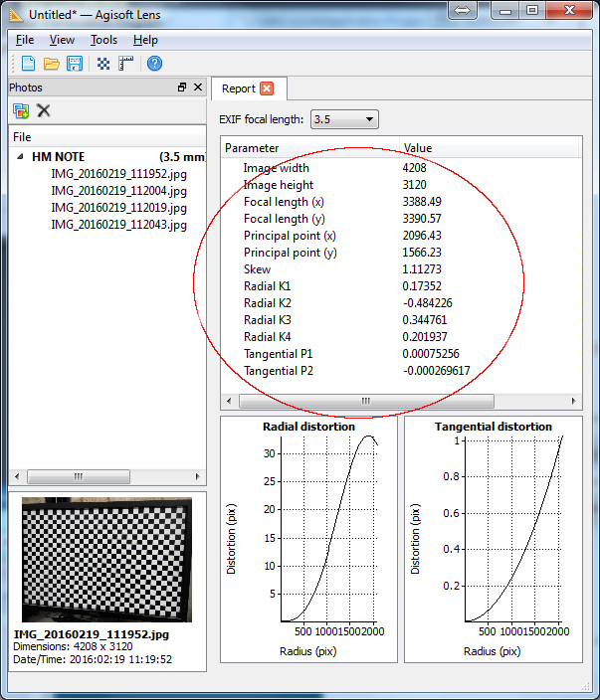Select the Principal point (x) row
This screenshot has width=600, height=700.
pos(401,236)
